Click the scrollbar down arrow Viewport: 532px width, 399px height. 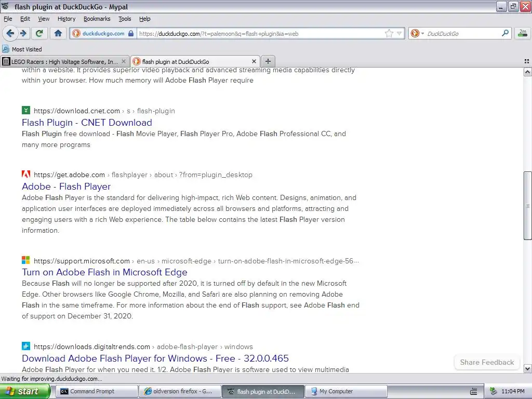tap(527, 368)
